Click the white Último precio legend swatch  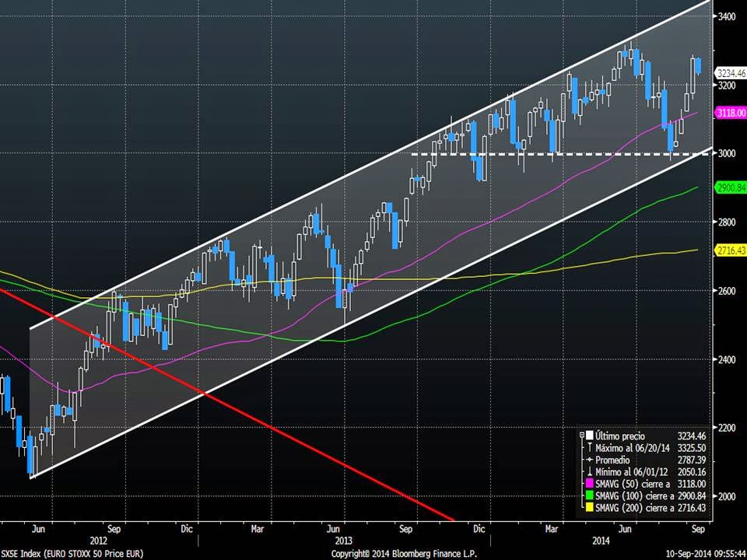coord(590,436)
